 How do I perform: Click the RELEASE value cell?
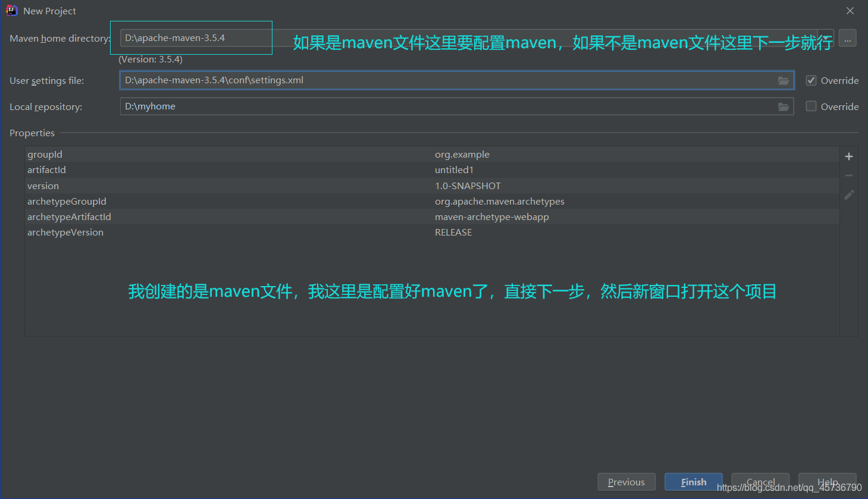(453, 232)
